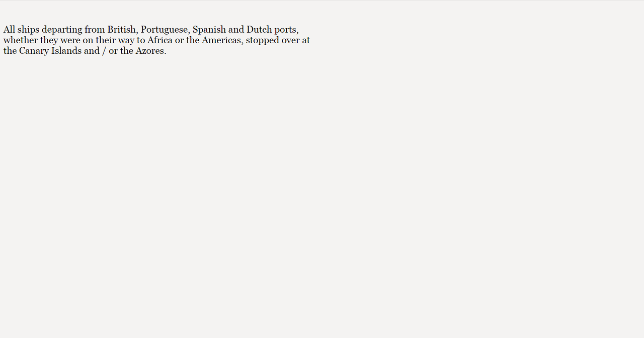This screenshot has height=338, width=644.
Task: Click the word "Dutch" in the paragraph
Action: pyautogui.click(x=259, y=30)
